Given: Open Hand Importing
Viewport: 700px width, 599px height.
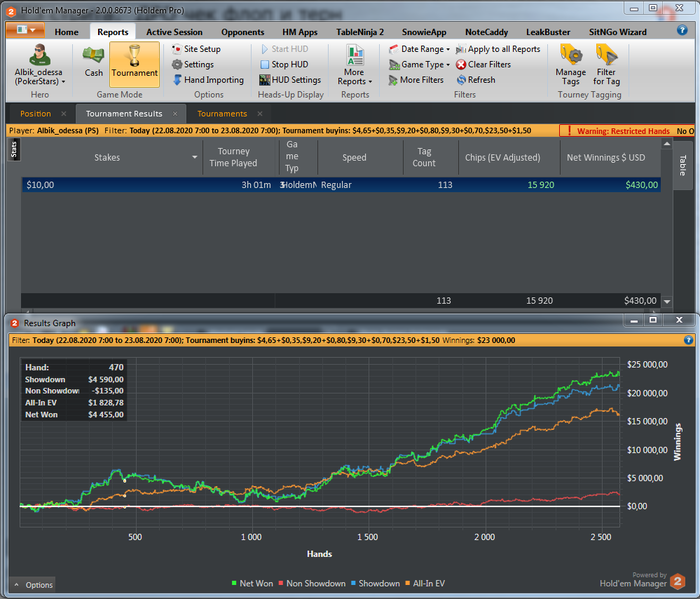Looking at the screenshot, I should [208, 80].
